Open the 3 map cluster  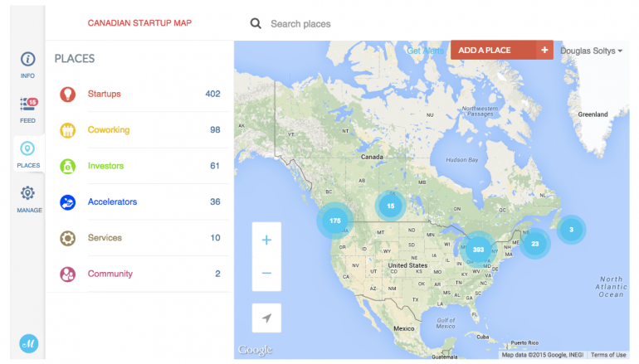[571, 230]
